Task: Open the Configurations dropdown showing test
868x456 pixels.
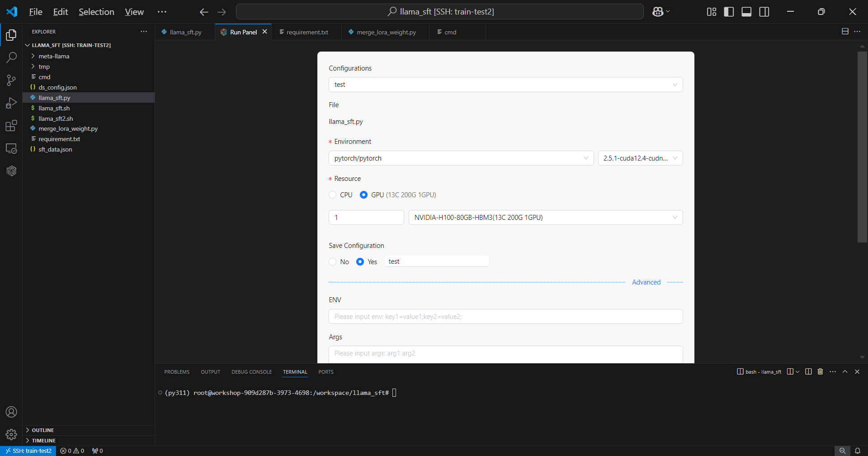Action: point(505,85)
